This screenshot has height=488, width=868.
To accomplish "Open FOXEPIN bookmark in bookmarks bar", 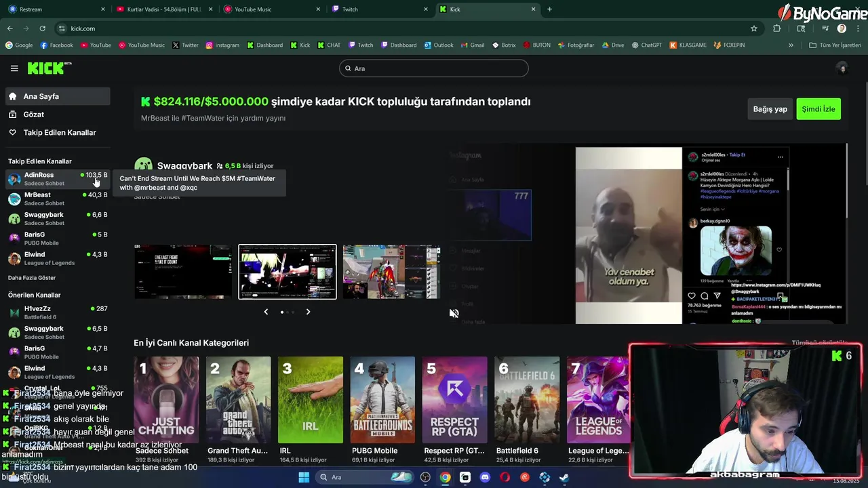I will pos(729,45).
